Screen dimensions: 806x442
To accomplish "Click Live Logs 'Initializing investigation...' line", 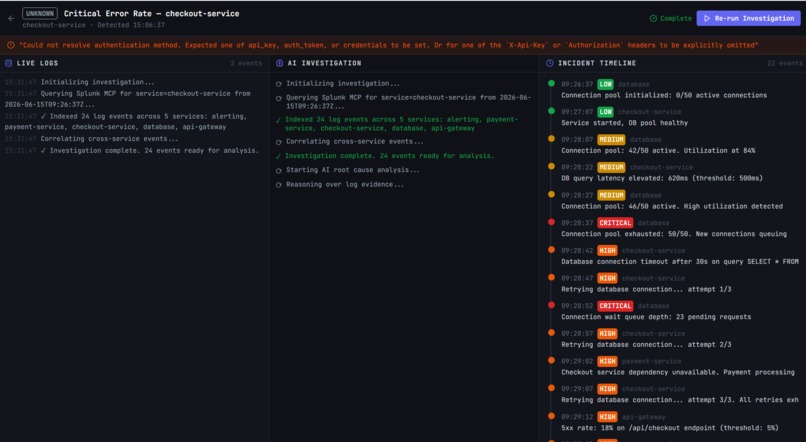I will pos(80,82).
